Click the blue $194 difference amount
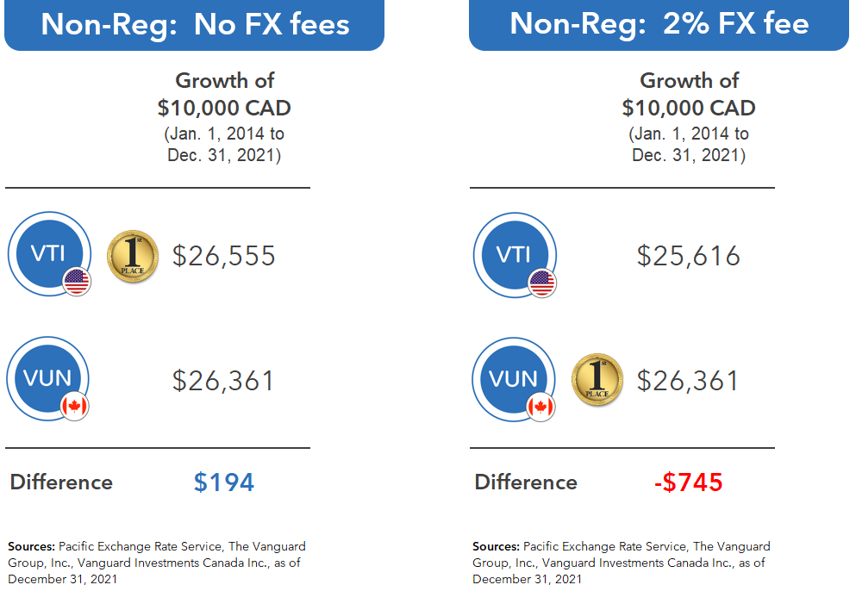Viewport: 856px width, 616px height. (224, 482)
